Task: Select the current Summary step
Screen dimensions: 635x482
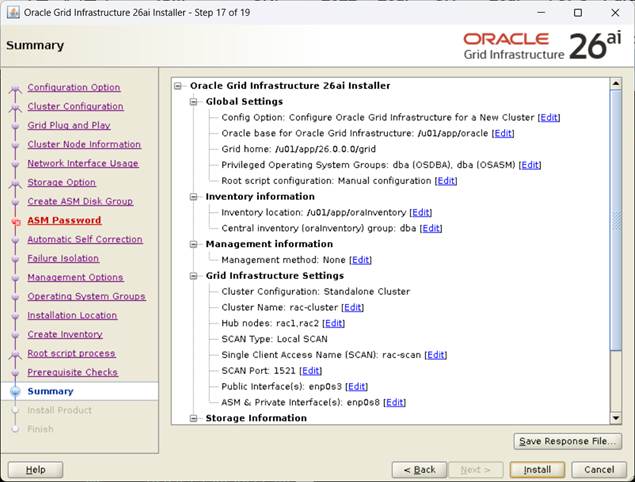Action: 50,392
